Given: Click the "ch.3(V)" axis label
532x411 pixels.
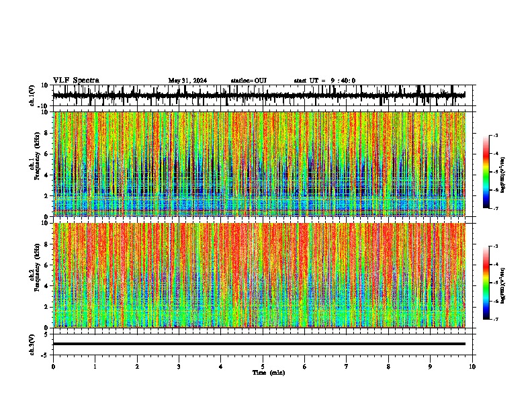Looking at the screenshot, I should (x=32, y=345).
